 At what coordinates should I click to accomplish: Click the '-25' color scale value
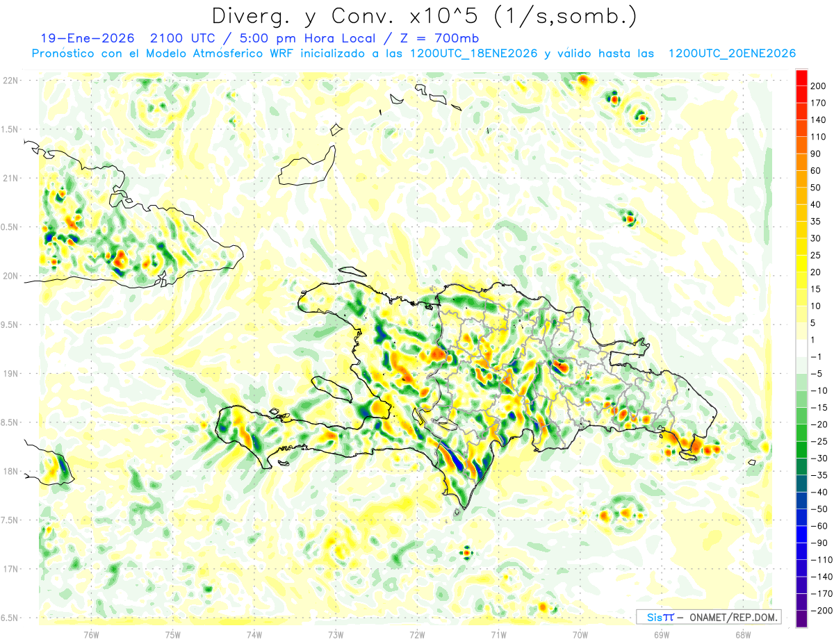[818, 441]
